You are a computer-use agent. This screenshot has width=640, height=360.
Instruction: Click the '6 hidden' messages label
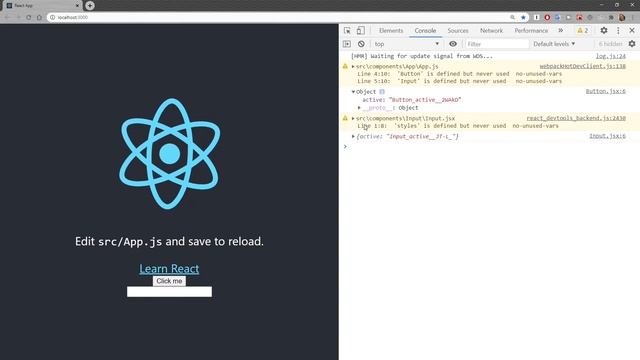pyautogui.click(x=611, y=44)
